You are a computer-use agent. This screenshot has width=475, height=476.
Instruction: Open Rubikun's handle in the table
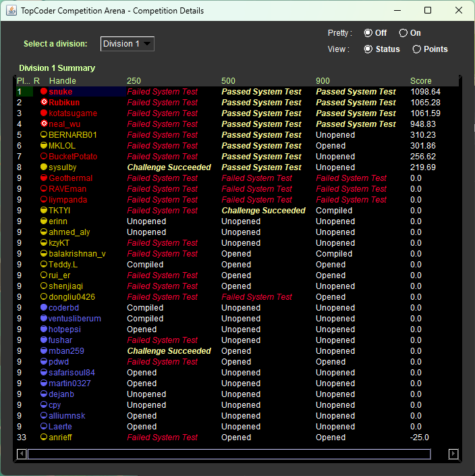tap(64, 103)
